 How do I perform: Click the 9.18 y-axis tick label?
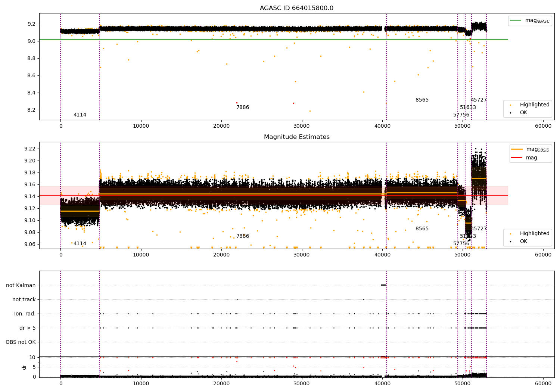coord(30,172)
